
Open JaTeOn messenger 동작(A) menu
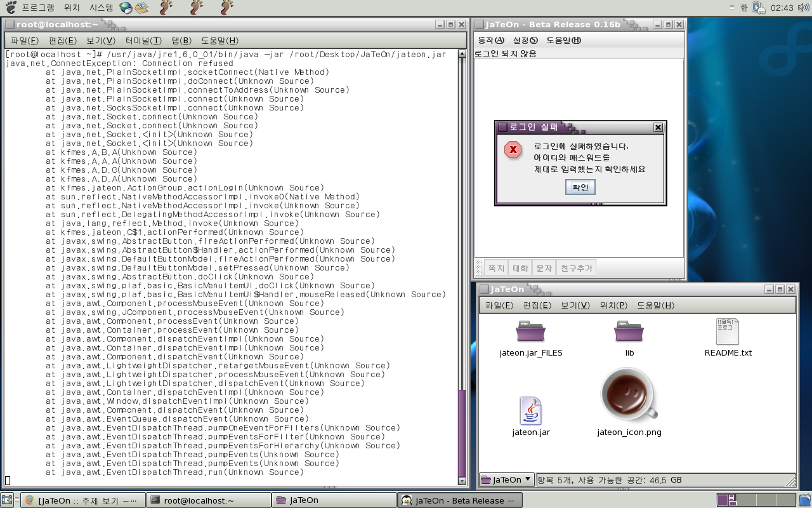(x=491, y=40)
